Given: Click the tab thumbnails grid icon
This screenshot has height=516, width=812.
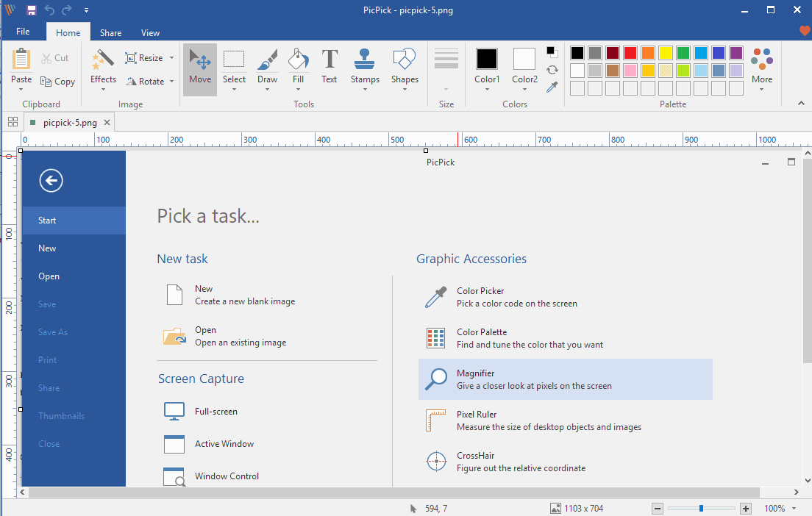Looking at the screenshot, I should 13,122.
